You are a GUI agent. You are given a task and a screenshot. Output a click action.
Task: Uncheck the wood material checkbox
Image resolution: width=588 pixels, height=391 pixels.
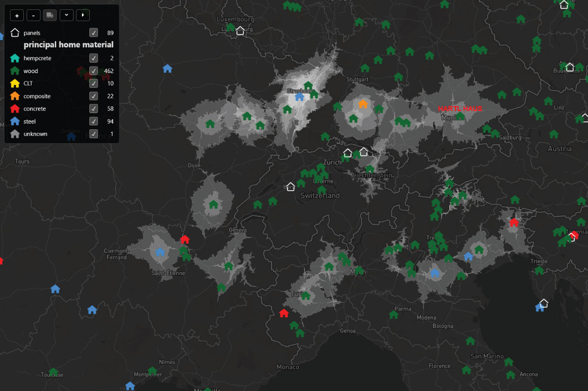click(x=94, y=71)
